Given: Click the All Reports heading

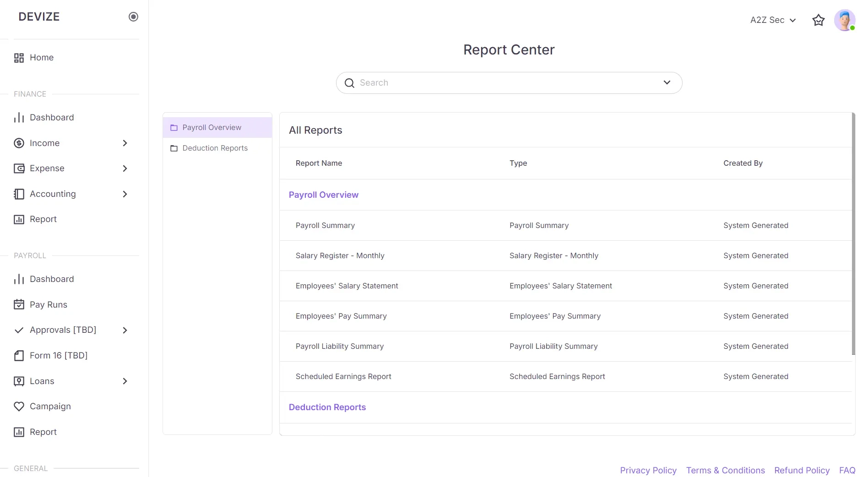Looking at the screenshot, I should coord(315,130).
